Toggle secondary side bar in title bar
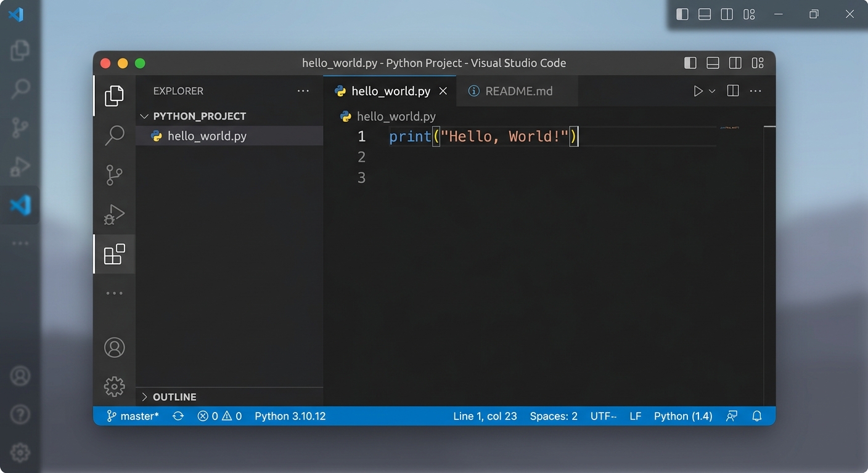Viewport: 868px width, 473px height. click(735, 63)
